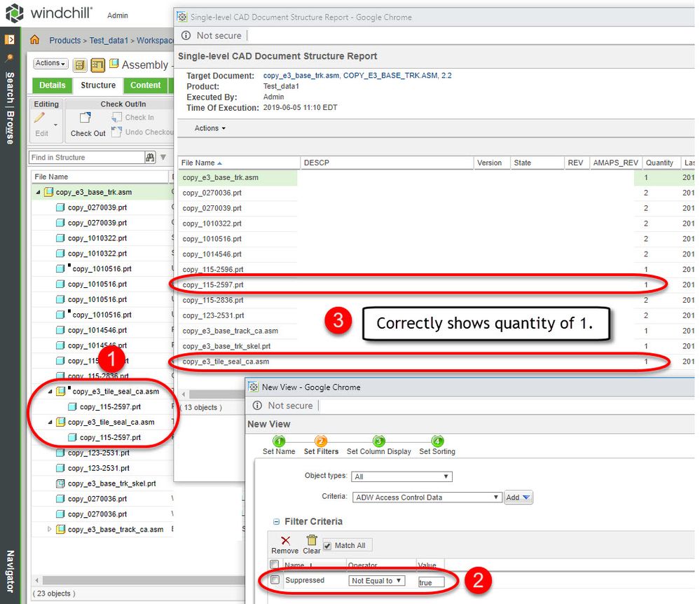
Task: Click binoculars search icon beside Find in Structure
Action: pyautogui.click(x=150, y=158)
